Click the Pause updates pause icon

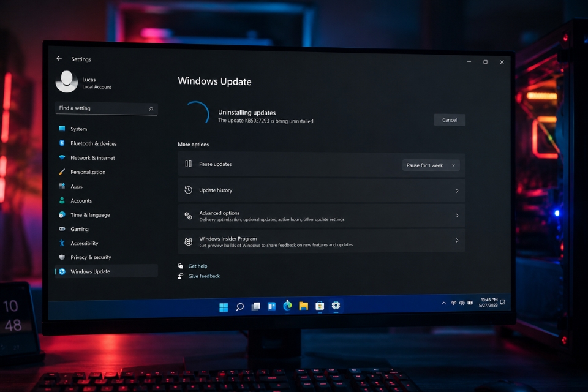click(188, 164)
